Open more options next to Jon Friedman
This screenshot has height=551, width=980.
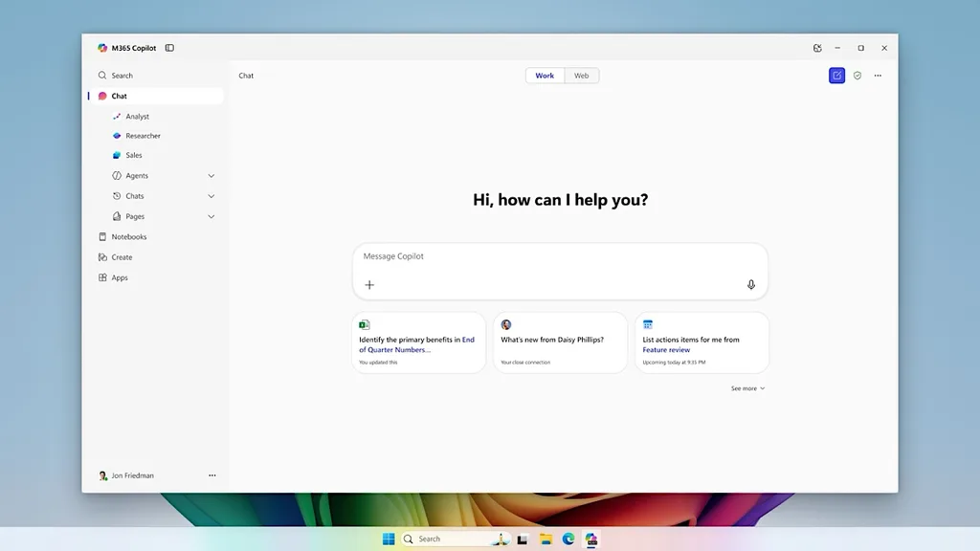pyautogui.click(x=212, y=476)
